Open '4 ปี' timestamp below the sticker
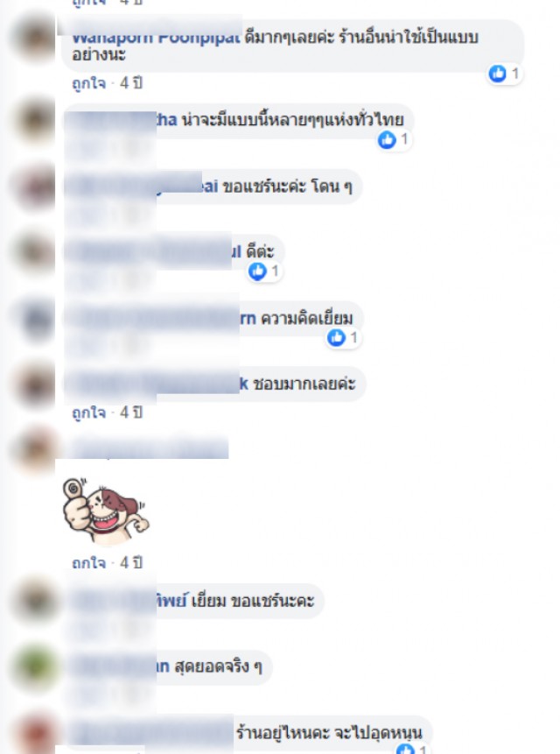The width and height of the screenshot is (560, 754). tap(131, 562)
